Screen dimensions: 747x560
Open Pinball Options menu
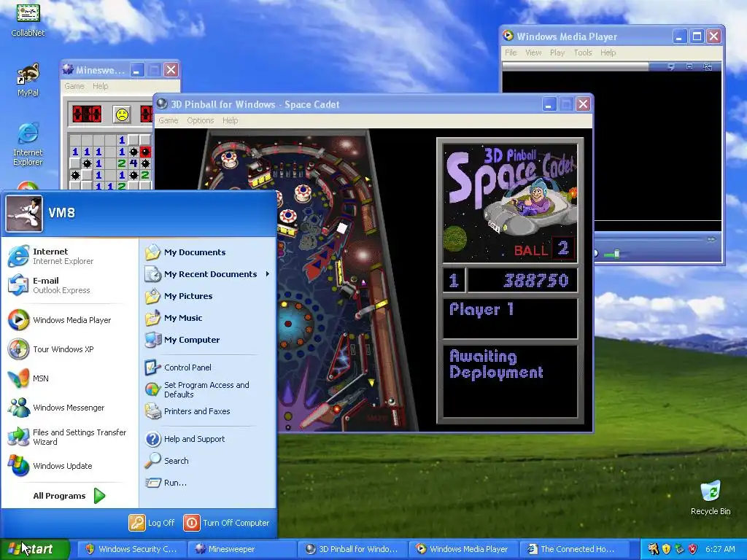[x=200, y=120]
